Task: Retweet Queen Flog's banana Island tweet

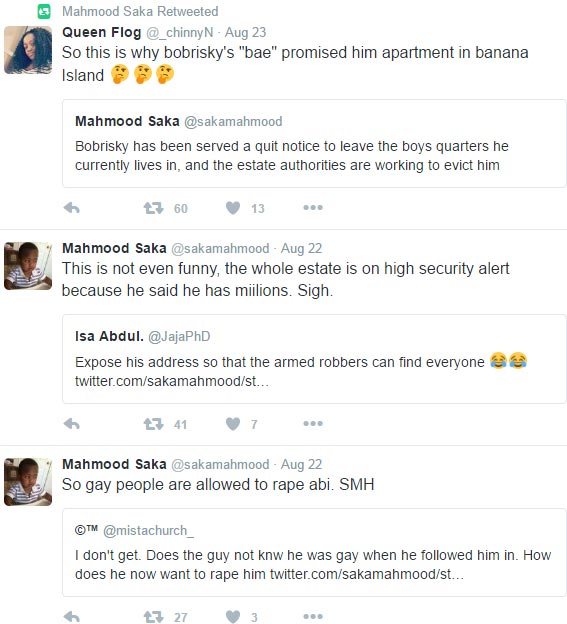Action: tap(154, 208)
